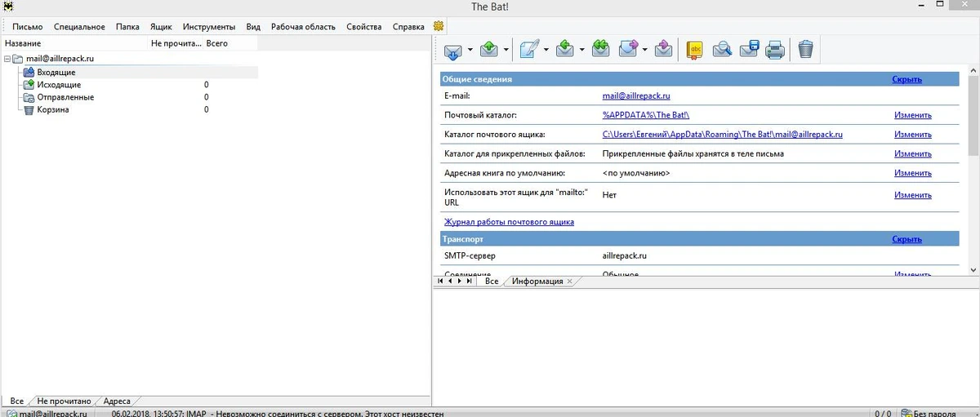Select the Исходящие folder

pos(59,85)
